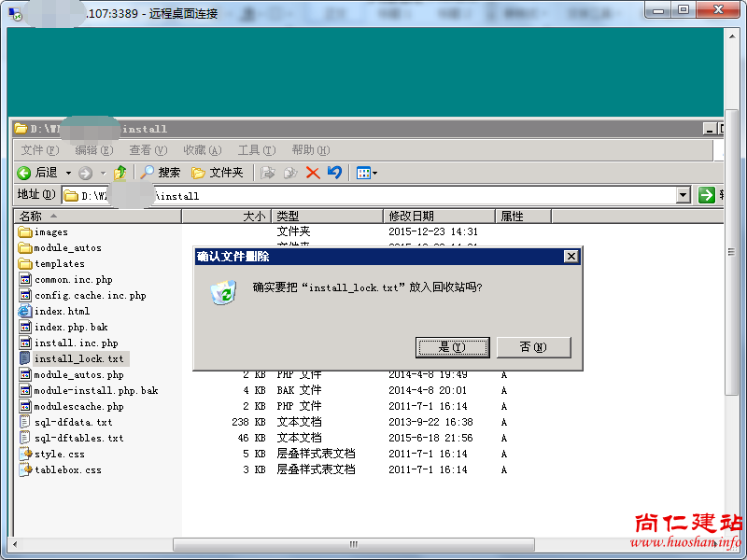Viewport: 747px width, 560px height.
Task: Click 是(Y) to confirm deletion
Action: pos(452,347)
